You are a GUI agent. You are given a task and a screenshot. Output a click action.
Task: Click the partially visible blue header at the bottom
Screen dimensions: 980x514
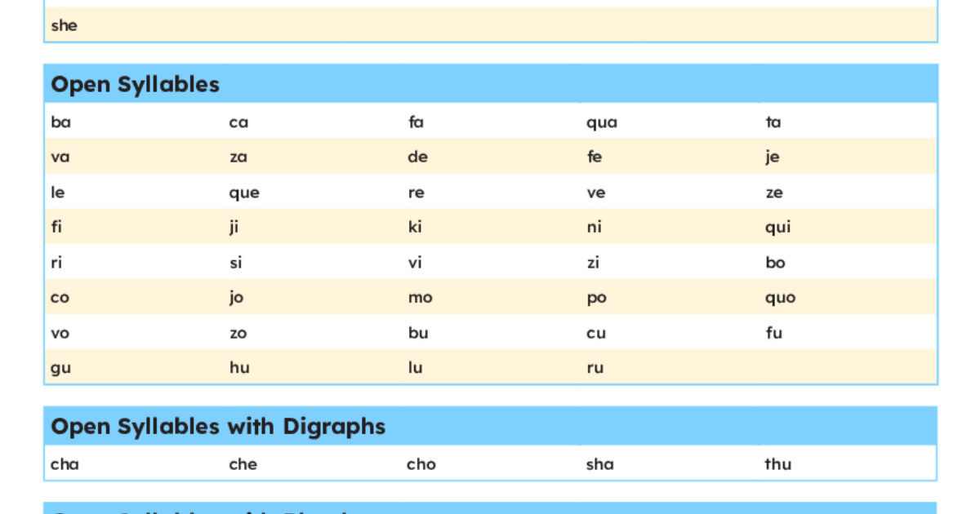[245, 510]
